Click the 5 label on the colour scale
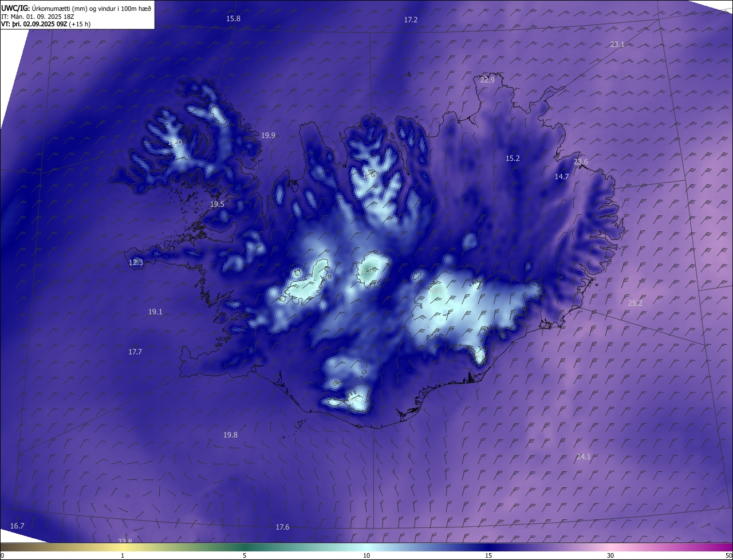 click(245, 556)
